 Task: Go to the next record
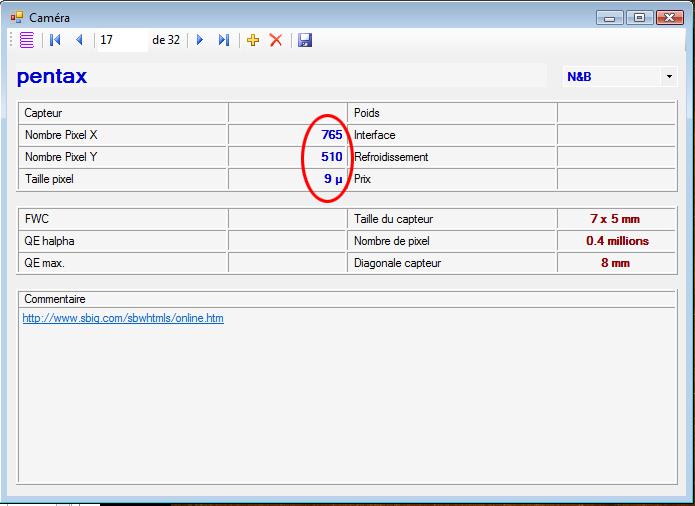point(200,40)
